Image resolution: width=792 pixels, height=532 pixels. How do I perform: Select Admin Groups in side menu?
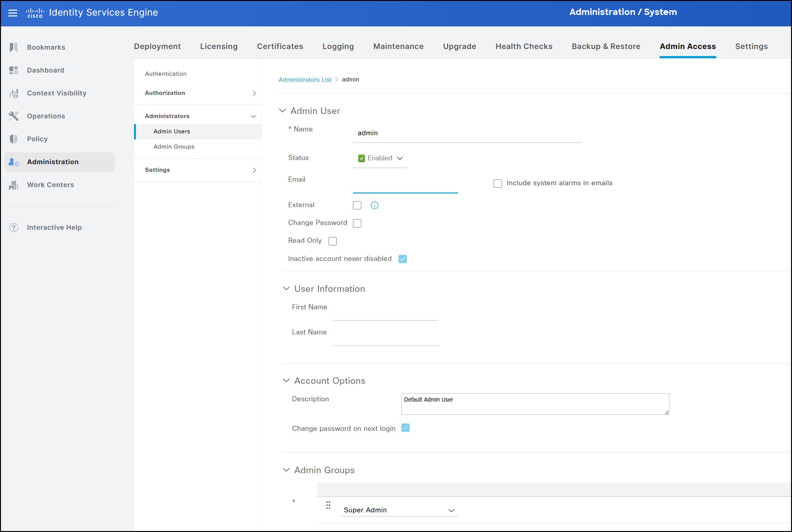pos(174,147)
